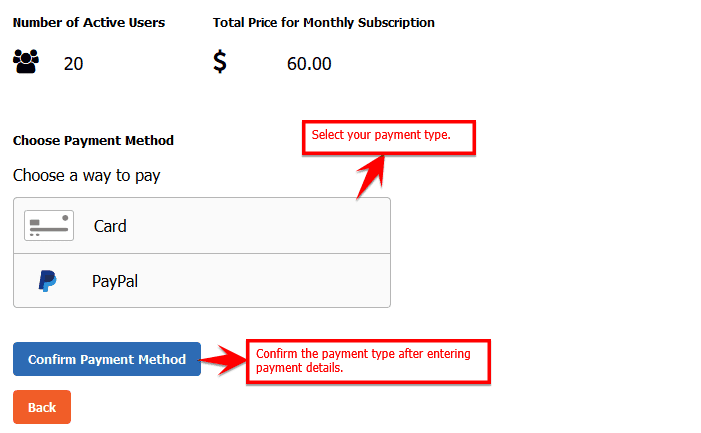Select the PayPal label text
This screenshot has width=701, height=433.
[115, 281]
